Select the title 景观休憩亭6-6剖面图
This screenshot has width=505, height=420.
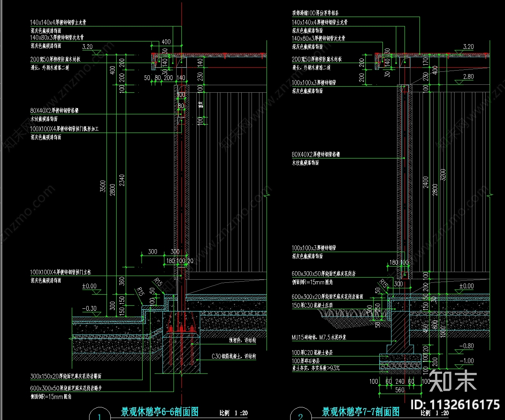pos(160,412)
